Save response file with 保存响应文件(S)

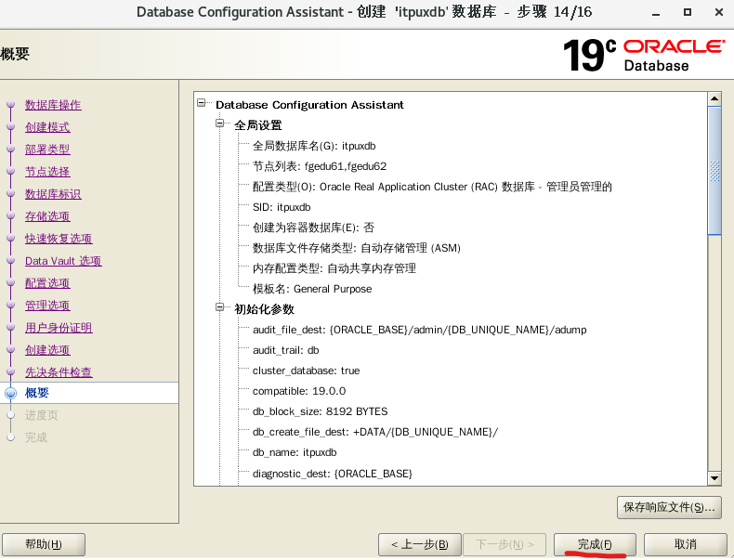669,508
